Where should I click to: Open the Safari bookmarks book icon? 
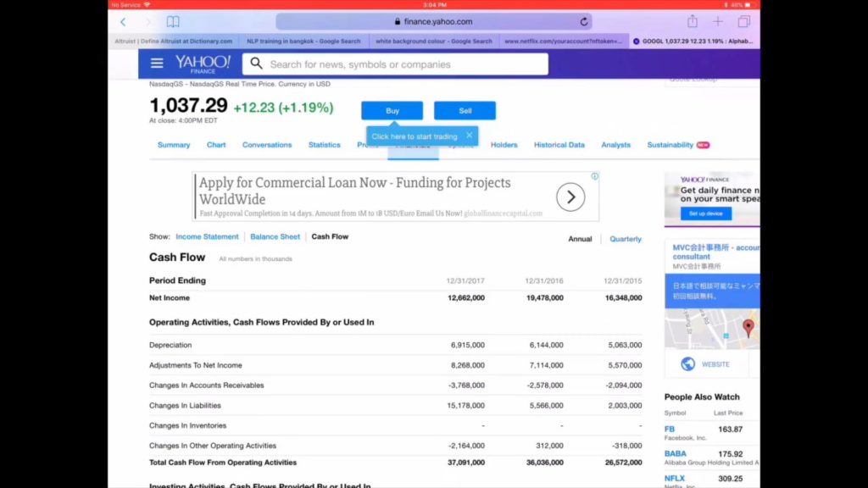pos(173,21)
